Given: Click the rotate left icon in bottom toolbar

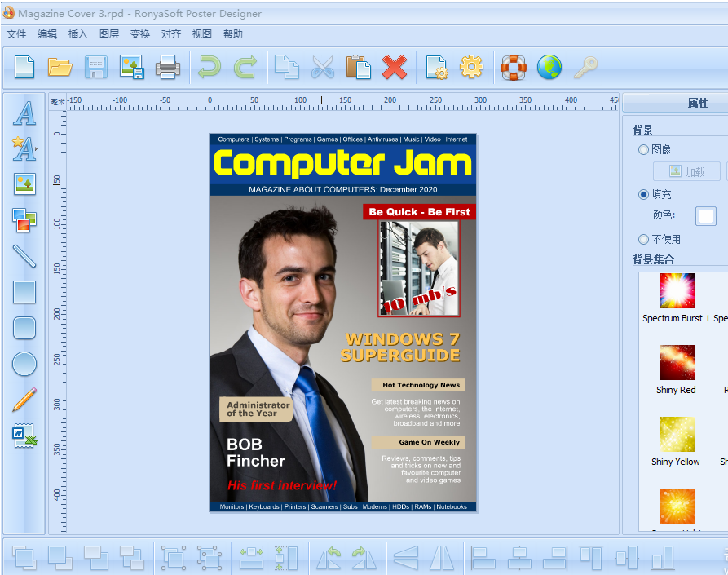Looking at the screenshot, I should [329, 558].
